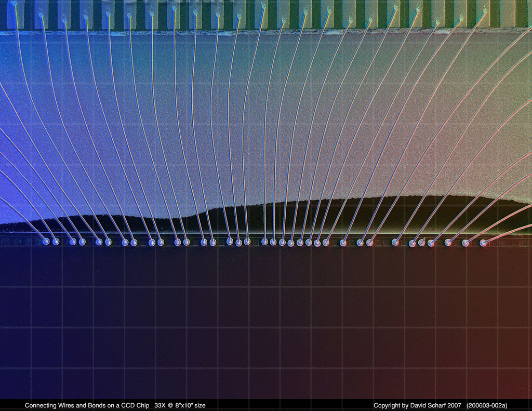Image resolution: width=532 pixels, height=411 pixels.
Task: Click the caption 'Connecting Wires and Bonds on a CCD Chip'
Action: 87,405
